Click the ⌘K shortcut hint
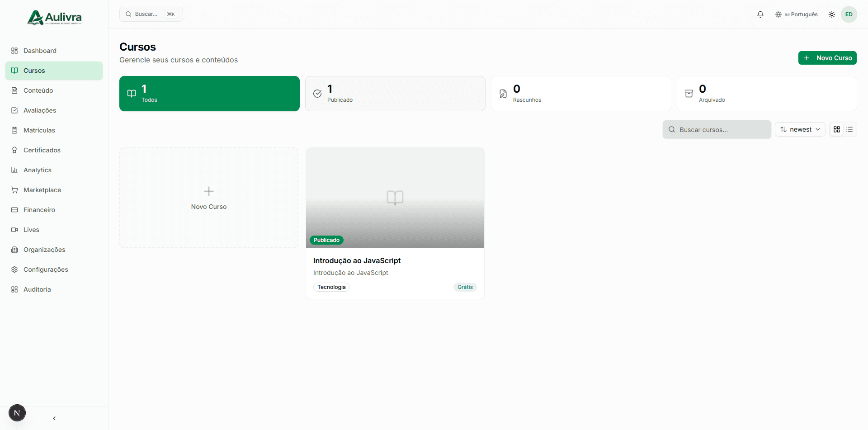868x430 pixels. pos(171,14)
